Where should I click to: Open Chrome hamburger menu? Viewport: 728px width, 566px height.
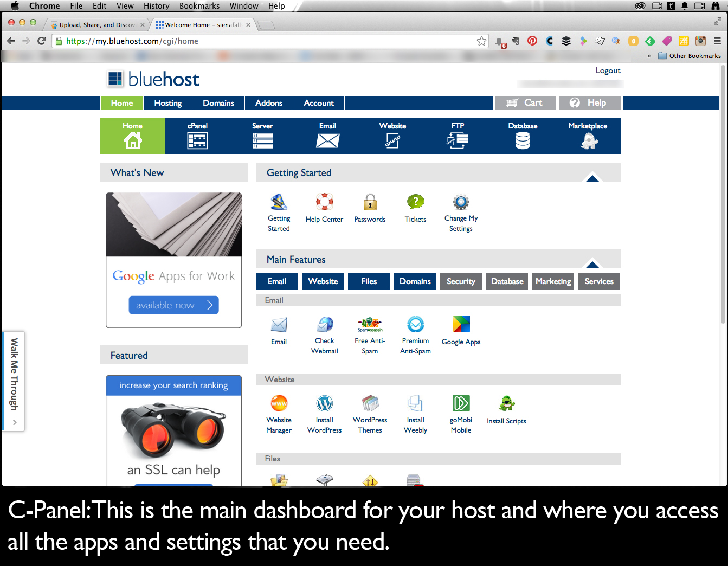[717, 41]
